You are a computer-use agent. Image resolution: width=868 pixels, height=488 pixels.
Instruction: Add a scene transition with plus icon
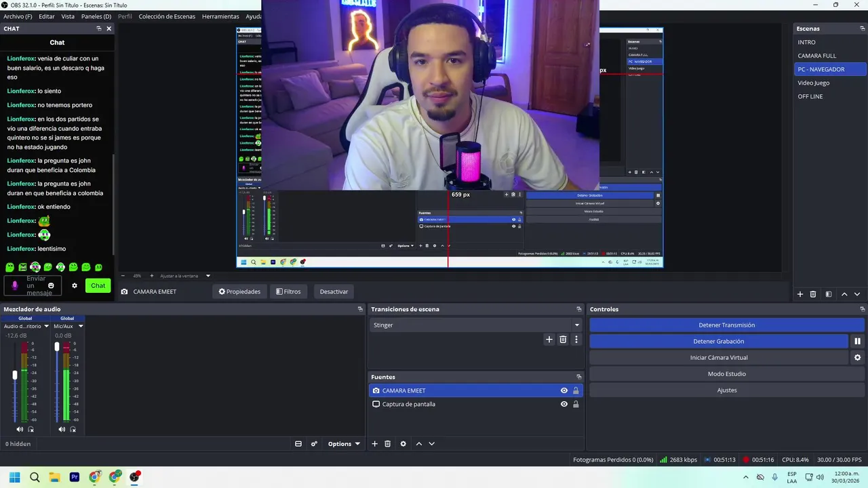pos(549,340)
